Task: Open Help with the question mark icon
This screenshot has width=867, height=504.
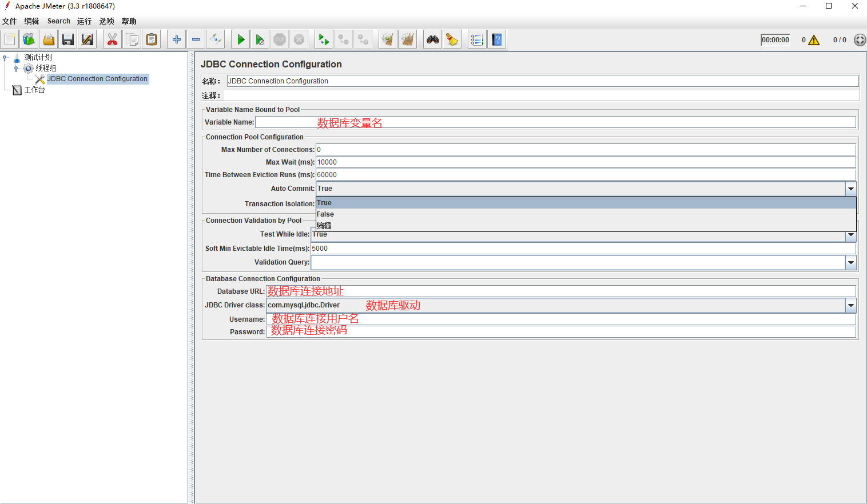Action: [x=497, y=39]
